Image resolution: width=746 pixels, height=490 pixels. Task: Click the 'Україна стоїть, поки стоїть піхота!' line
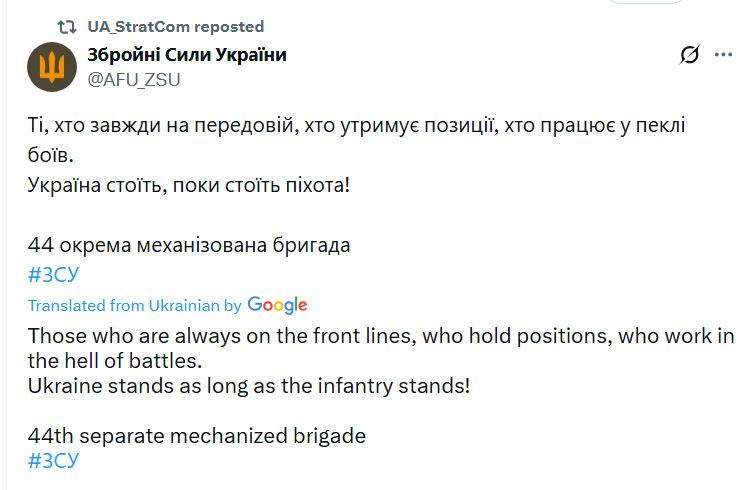(x=189, y=185)
